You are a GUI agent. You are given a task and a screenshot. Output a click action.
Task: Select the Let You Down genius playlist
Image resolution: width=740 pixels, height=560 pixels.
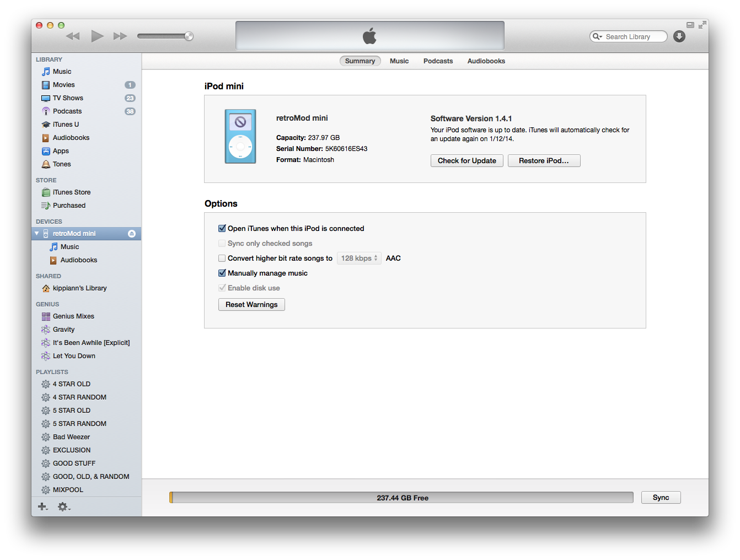tap(87, 356)
